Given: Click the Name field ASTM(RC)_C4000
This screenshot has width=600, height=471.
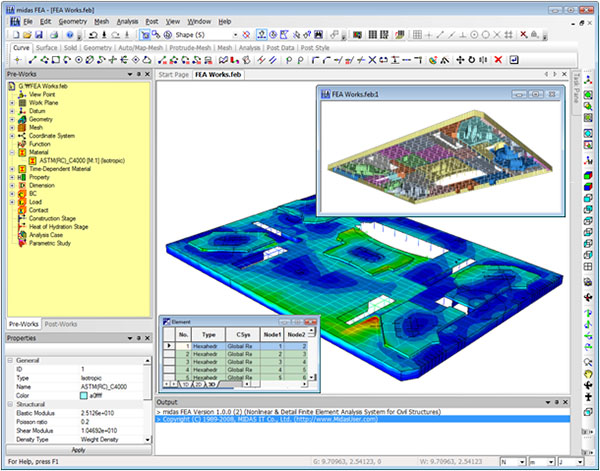Looking at the screenshot, I should (x=104, y=387).
